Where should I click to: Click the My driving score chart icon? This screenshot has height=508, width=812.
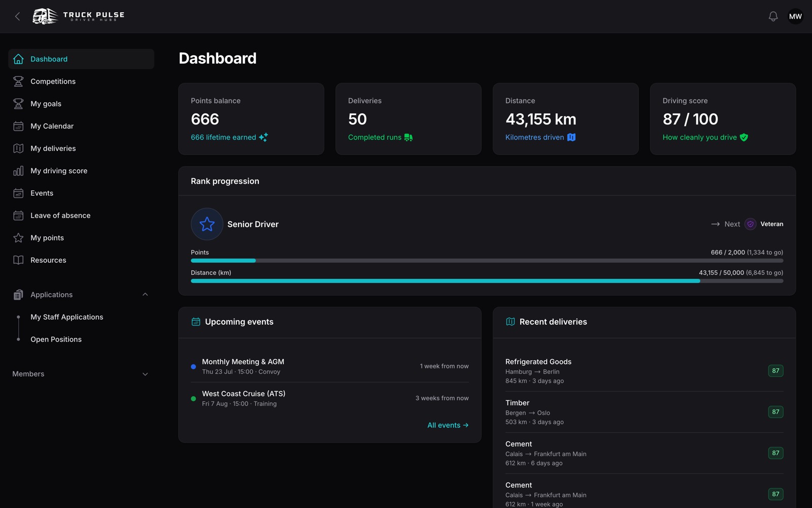tap(18, 171)
